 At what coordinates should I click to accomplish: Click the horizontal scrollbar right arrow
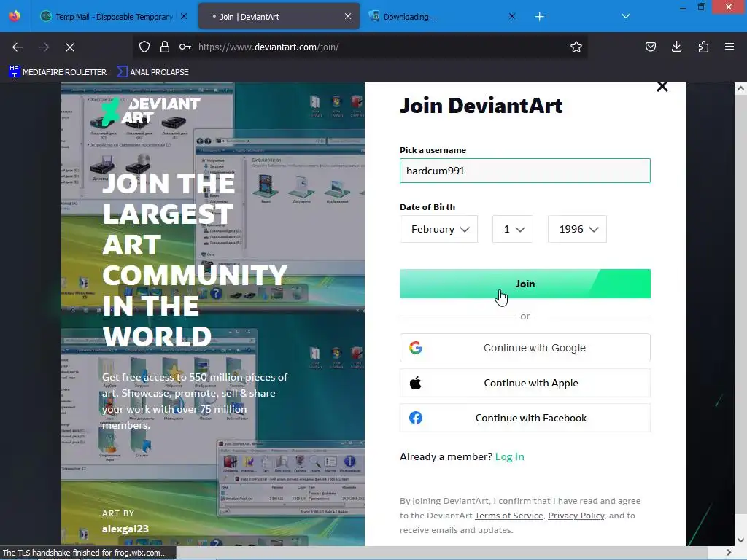729,553
